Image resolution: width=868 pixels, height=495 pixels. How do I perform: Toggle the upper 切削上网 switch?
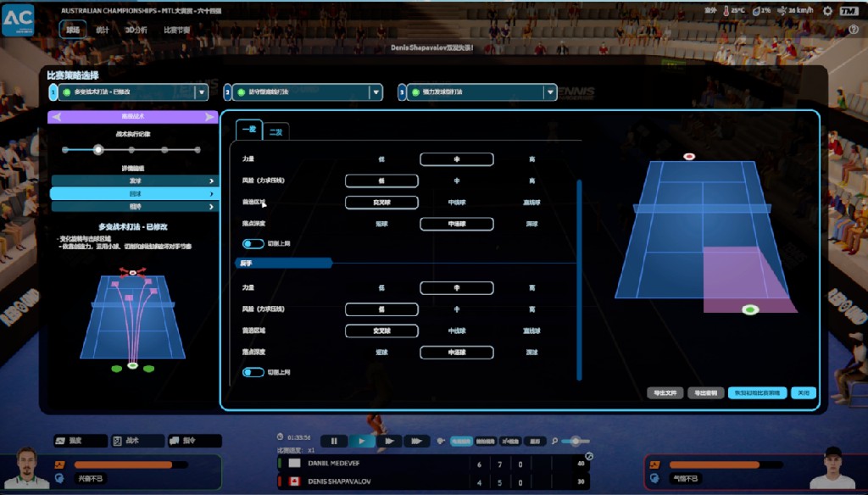(x=253, y=244)
